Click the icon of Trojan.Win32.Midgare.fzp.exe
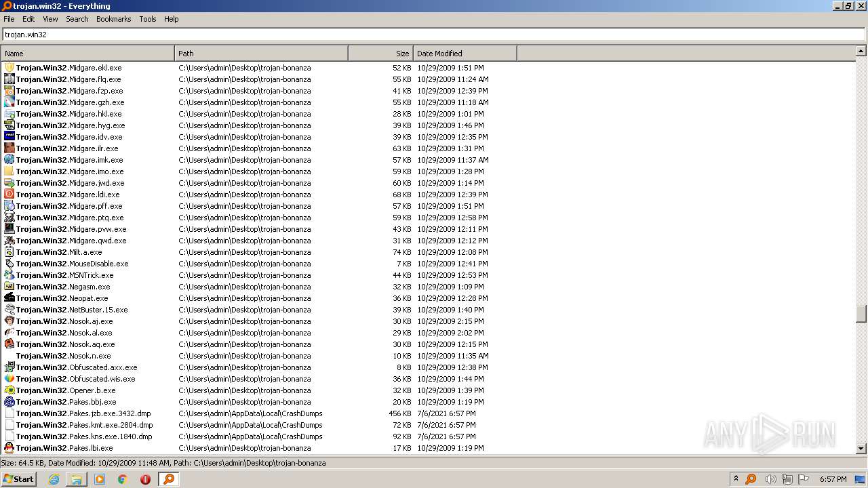 (x=9, y=91)
